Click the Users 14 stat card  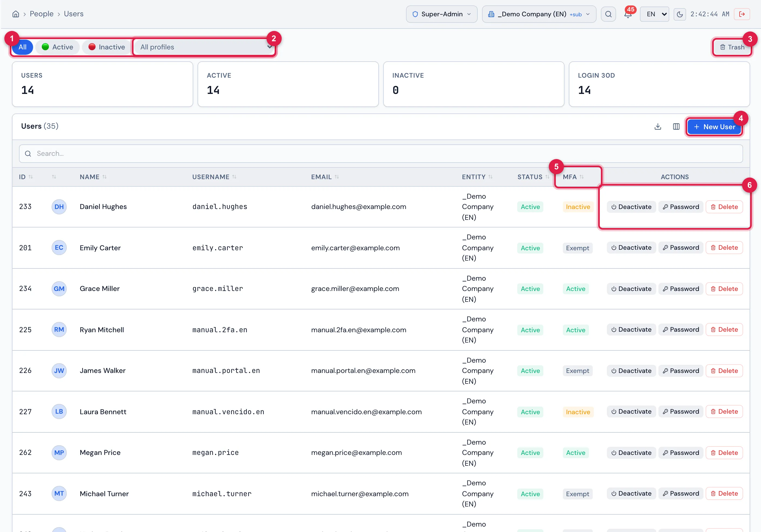102,84
